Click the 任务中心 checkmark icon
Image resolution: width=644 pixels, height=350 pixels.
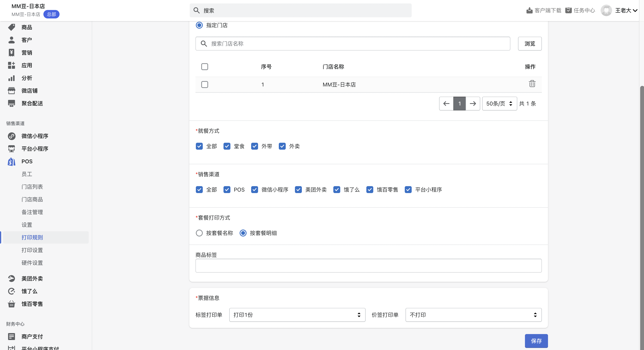click(569, 10)
